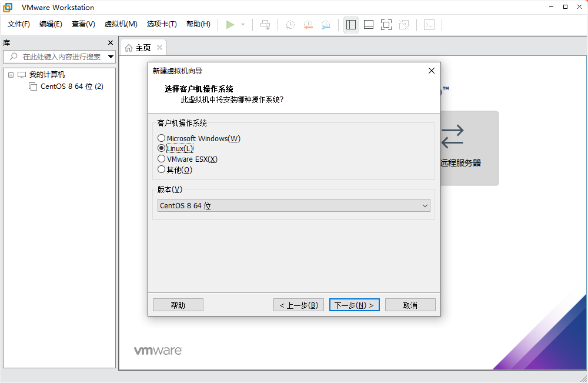Close the new virtual machine wizard dialog
Viewport: 588px width, 383px height.
click(x=432, y=71)
